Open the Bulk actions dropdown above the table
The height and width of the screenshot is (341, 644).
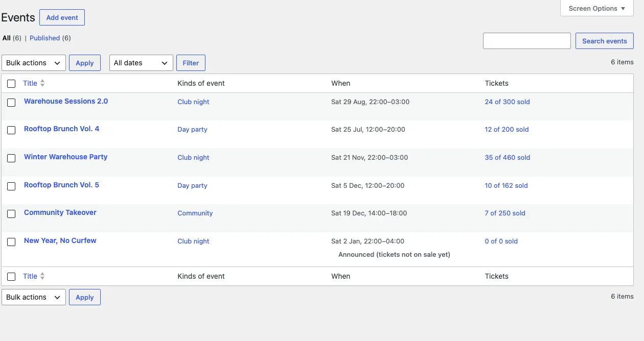[34, 63]
